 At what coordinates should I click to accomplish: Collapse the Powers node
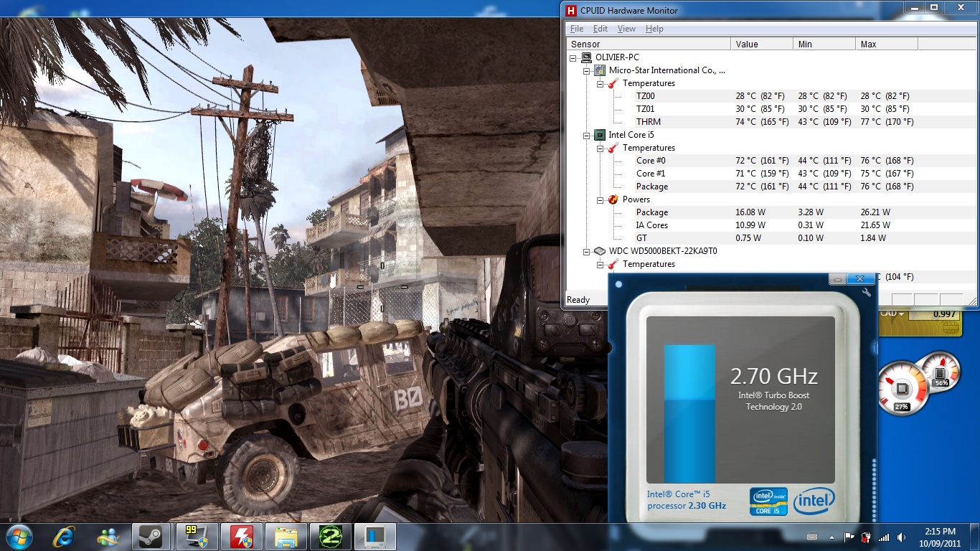point(600,199)
